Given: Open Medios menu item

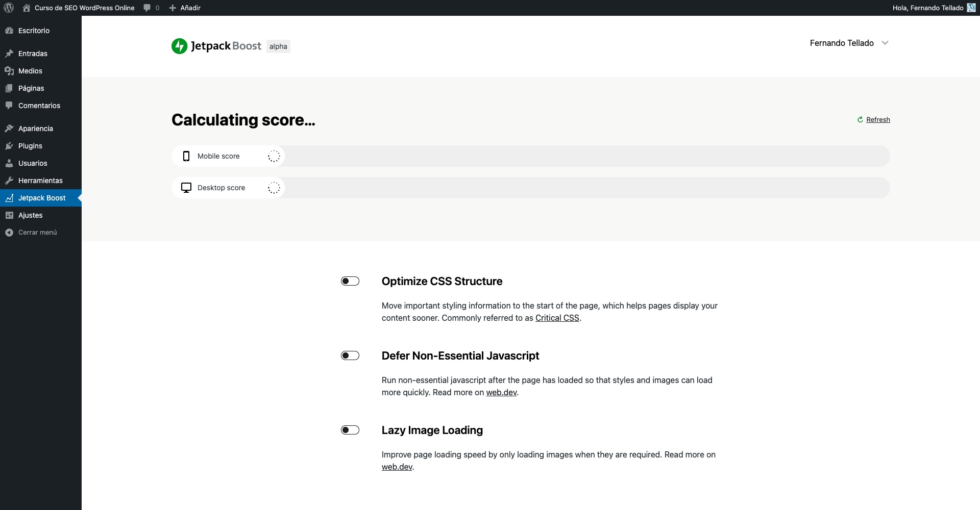Looking at the screenshot, I should pyautogui.click(x=41, y=71).
